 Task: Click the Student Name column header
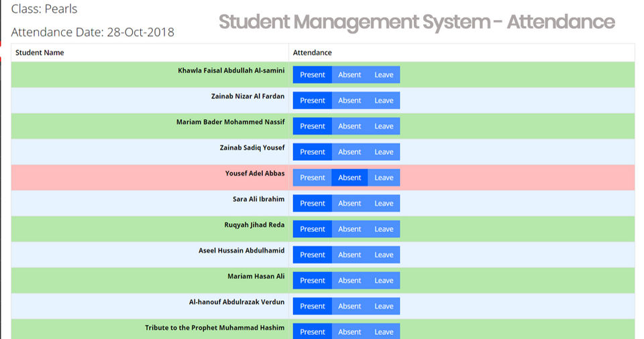tap(40, 52)
